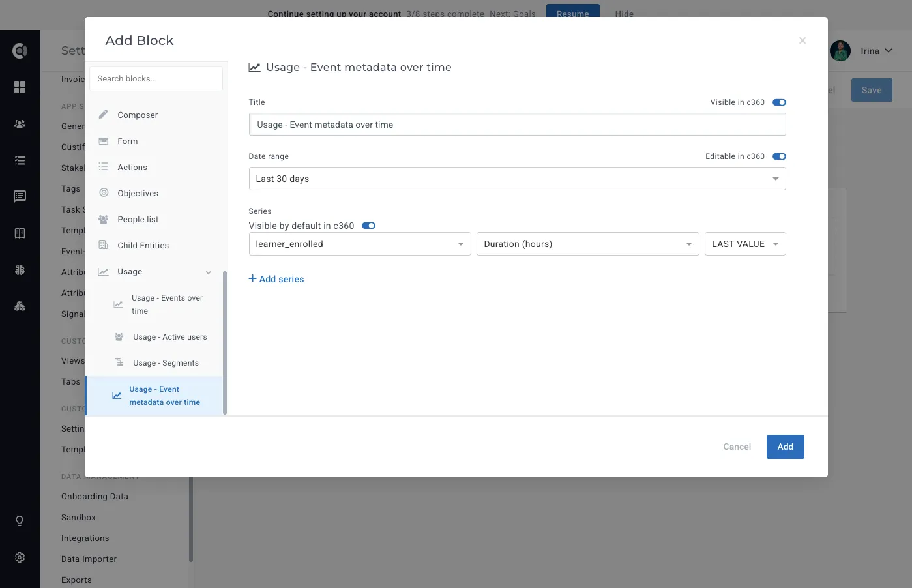The height and width of the screenshot is (588, 912).
Task: Open the Irina user menu chevron
Action: pyautogui.click(x=889, y=51)
